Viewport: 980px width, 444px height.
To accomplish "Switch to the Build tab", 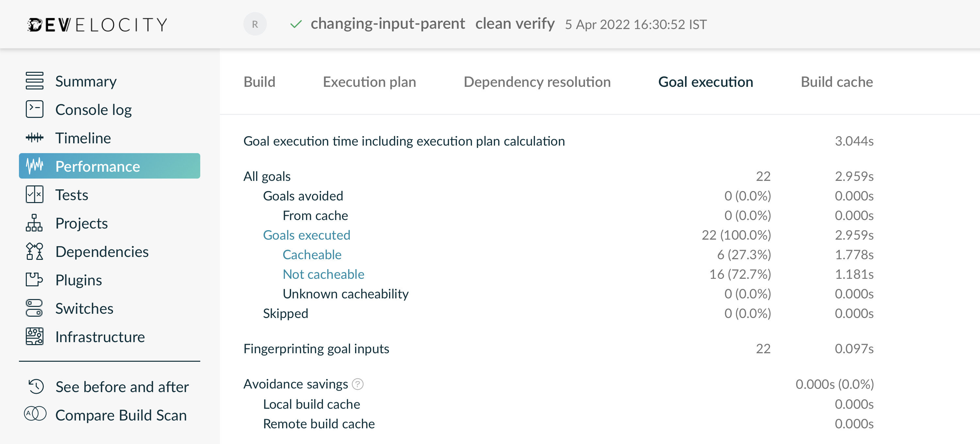I will 259,82.
